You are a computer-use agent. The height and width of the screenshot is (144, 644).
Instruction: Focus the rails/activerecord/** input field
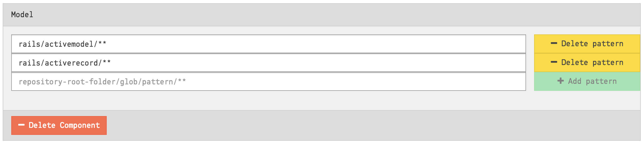[x=268, y=63]
